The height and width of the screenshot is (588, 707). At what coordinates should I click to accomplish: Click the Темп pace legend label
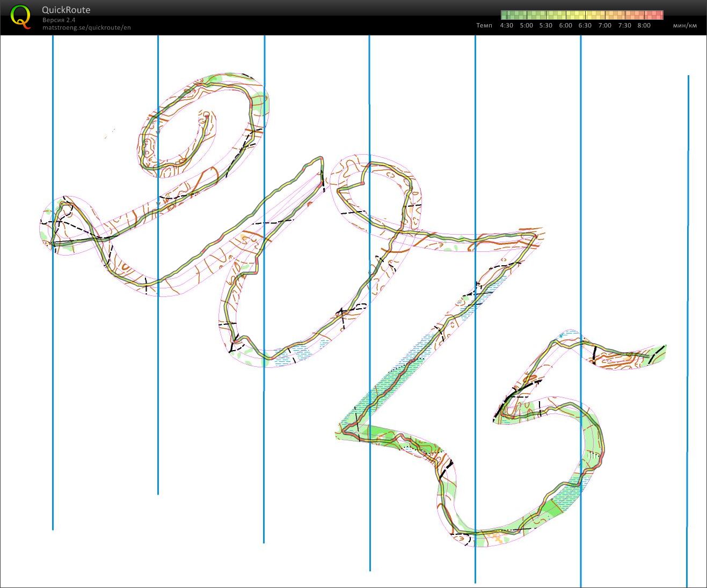[484, 25]
